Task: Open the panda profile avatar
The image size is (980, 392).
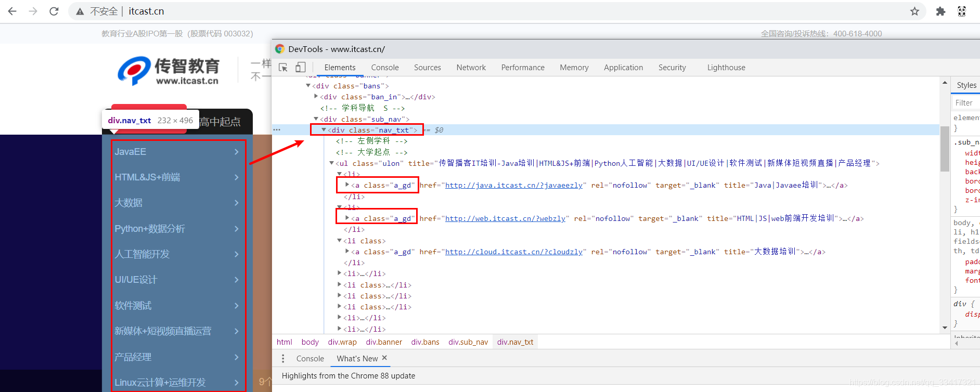Action: pos(962,11)
